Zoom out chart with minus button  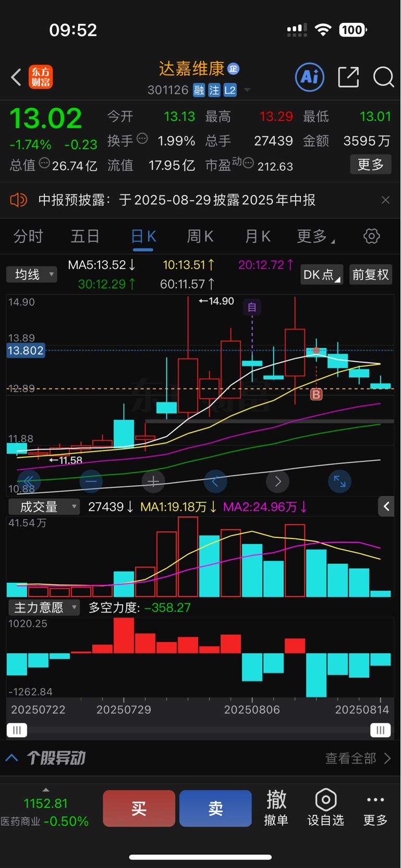tap(91, 481)
